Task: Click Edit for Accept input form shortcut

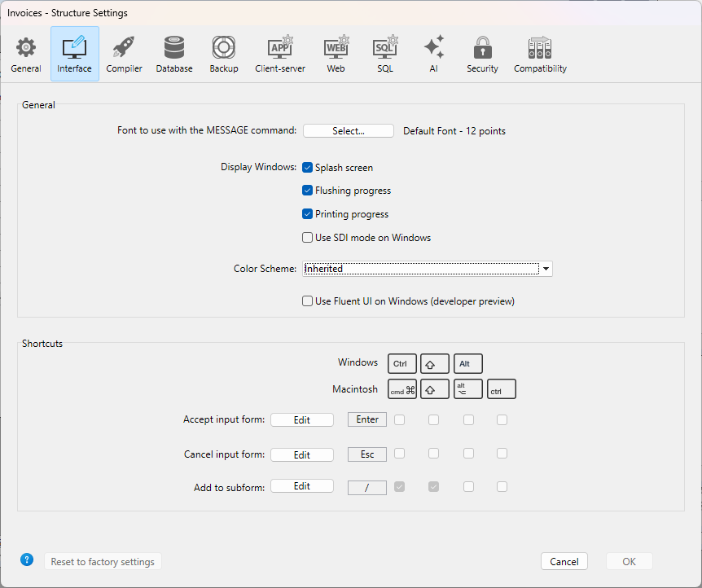Action: [302, 420]
